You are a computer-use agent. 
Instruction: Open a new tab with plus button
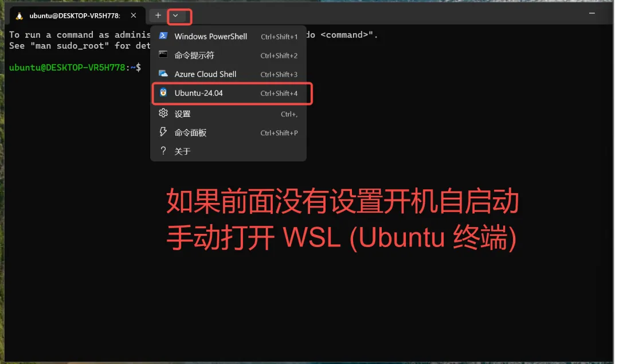[x=158, y=15]
